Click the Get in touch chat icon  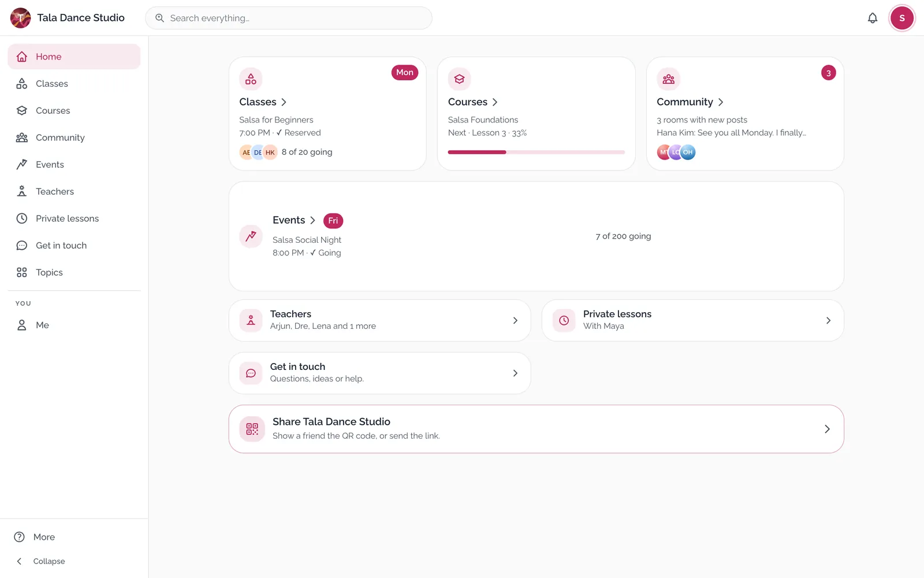(251, 373)
